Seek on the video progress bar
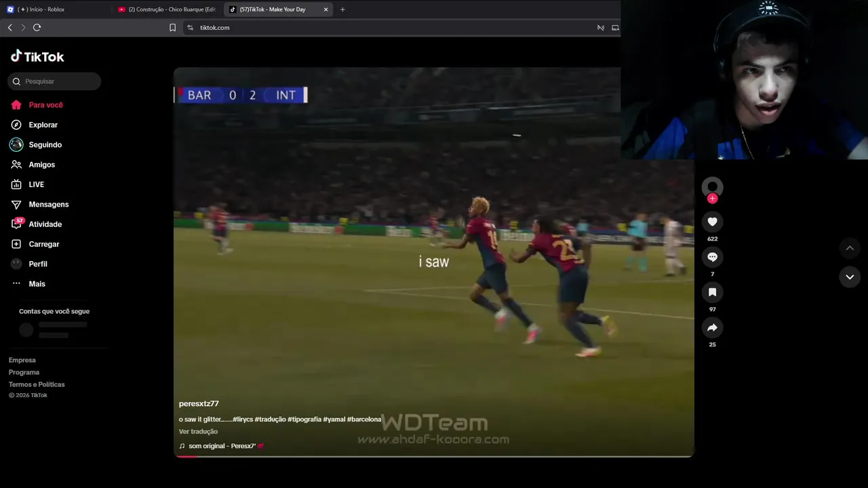This screenshot has height=488, width=868. (x=434, y=456)
